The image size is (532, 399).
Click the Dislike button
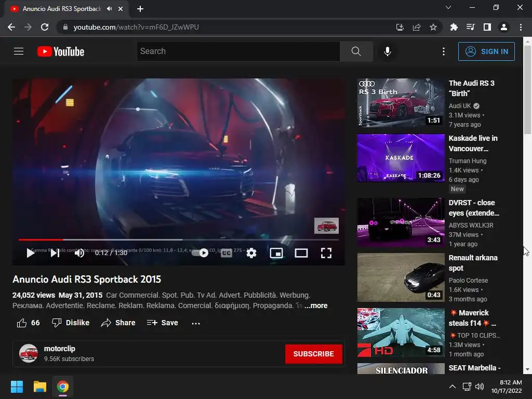pyautogui.click(x=71, y=323)
